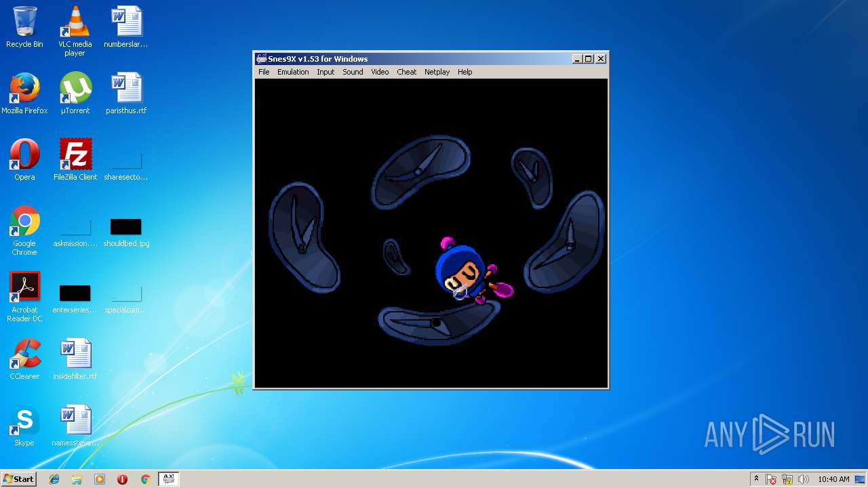Viewport: 868px width, 488px height.
Task: Select the Skype desktop shortcut
Action: pyautogui.click(x=24, y=426)
